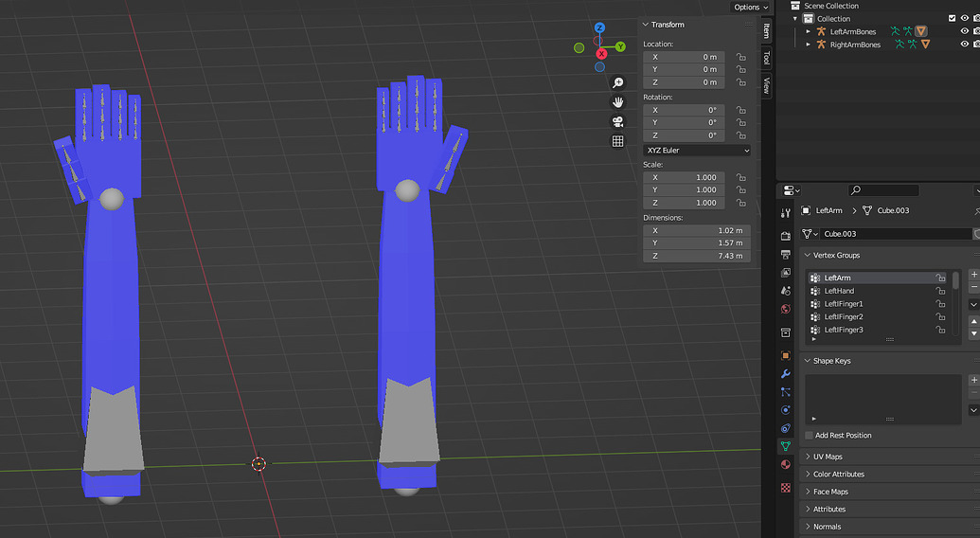Lock the Location X value
Screen dimensions: 980x538
click(x=740, y=57)
